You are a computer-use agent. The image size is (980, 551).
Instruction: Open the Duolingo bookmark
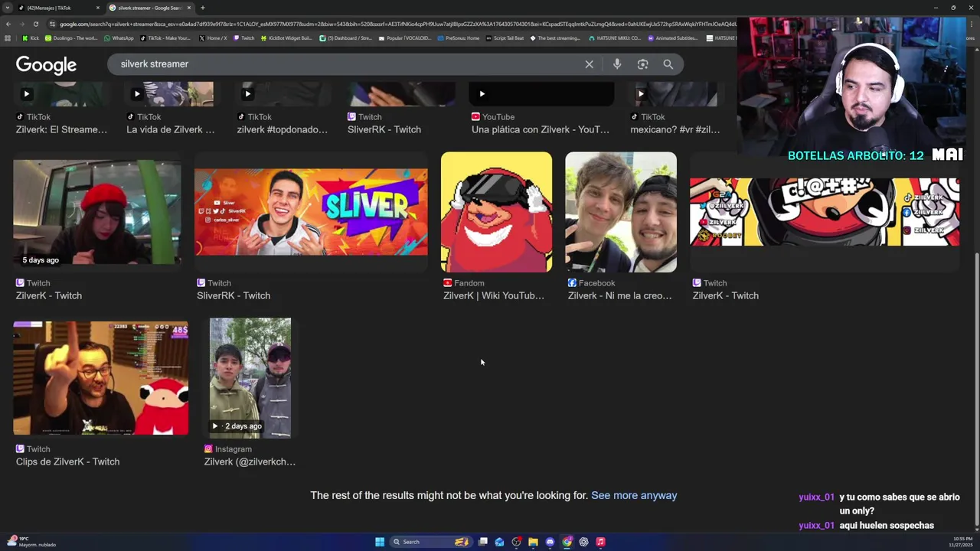pyautogui.click(x=71, y=37)
